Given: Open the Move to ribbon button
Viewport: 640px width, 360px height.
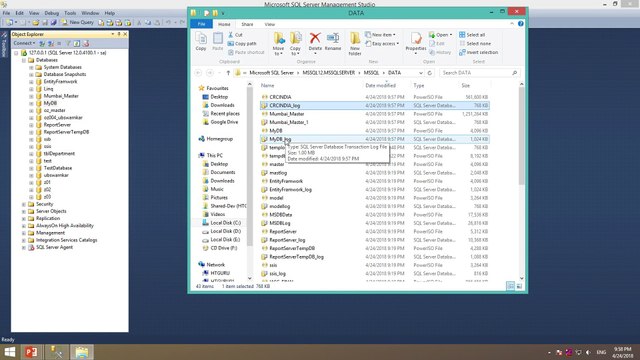Looking at the screenshot, I should point(279,43).
